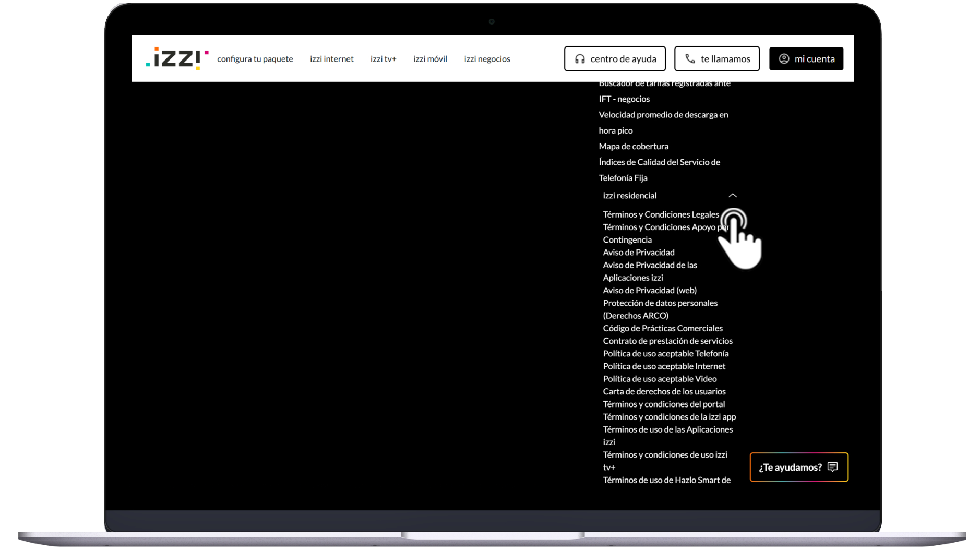Open the ¿Te ayudamos? chat button
980x551 pixels.
point(799,467)
